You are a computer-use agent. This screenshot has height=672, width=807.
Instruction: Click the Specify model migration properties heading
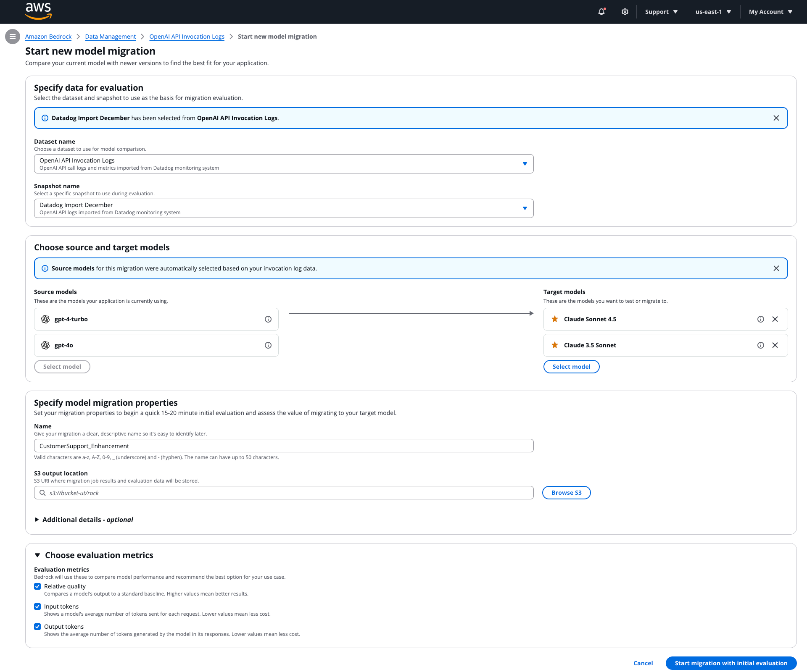point(106,403)
